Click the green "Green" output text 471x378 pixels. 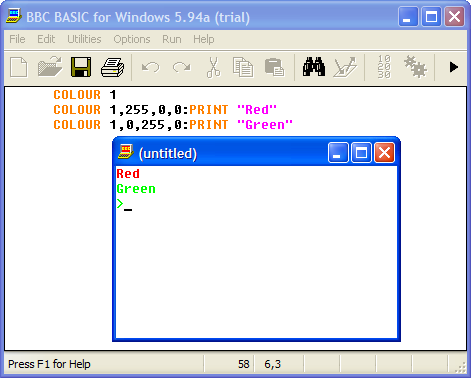pyautogui.click(x=136, y=189)
